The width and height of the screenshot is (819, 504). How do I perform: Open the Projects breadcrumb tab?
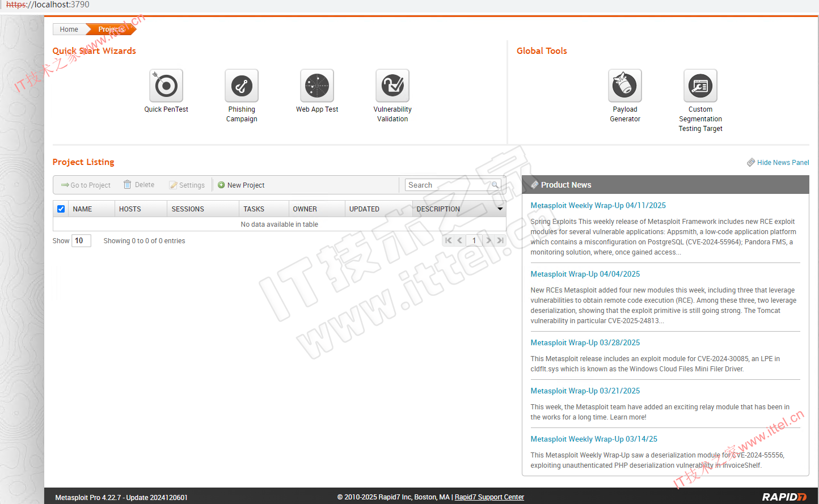[111, 29]
